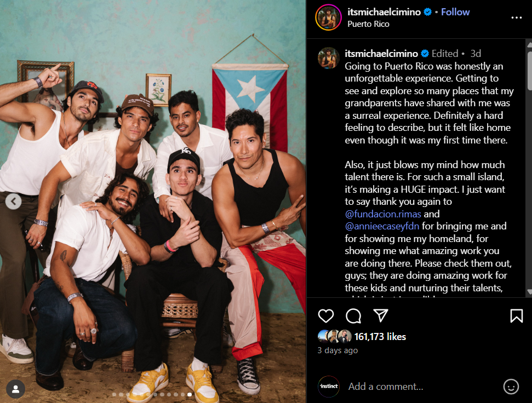
Task: Open the Puerto Rico location link
Action: pyautogui.click(x=368, y=24)
